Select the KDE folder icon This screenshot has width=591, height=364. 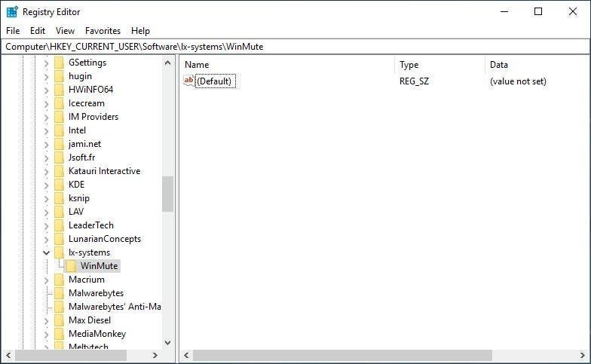[x=59, y=185]
